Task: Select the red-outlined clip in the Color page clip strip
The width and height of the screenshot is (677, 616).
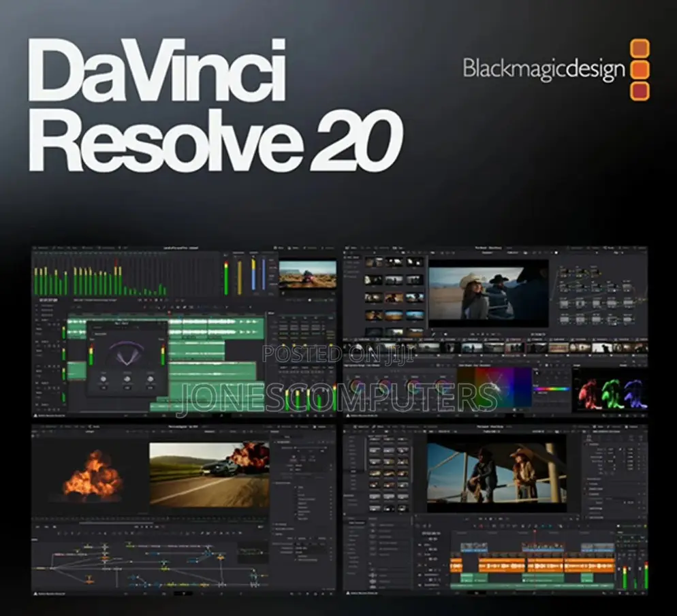Action: (x=514, y=348)
